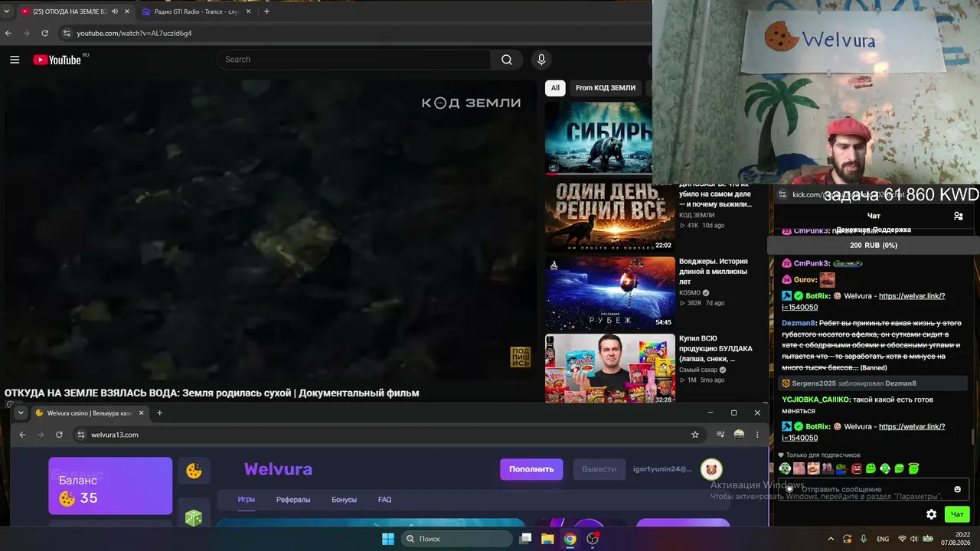Open a new tab in the YouTube browser window

coord(266,11)
